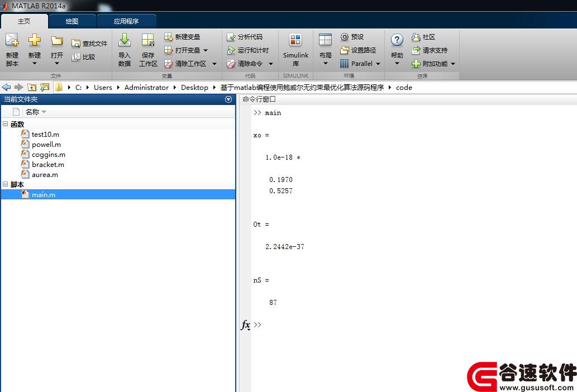Image resolution: width=577 pixels, height=392 pixels.
Task: Collapse the Scripts (脚本) group
Action: [x=5, y=184]
